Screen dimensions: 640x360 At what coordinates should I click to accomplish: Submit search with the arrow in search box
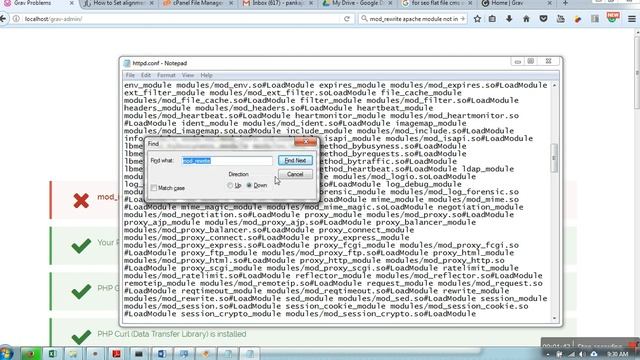[462, 19]
